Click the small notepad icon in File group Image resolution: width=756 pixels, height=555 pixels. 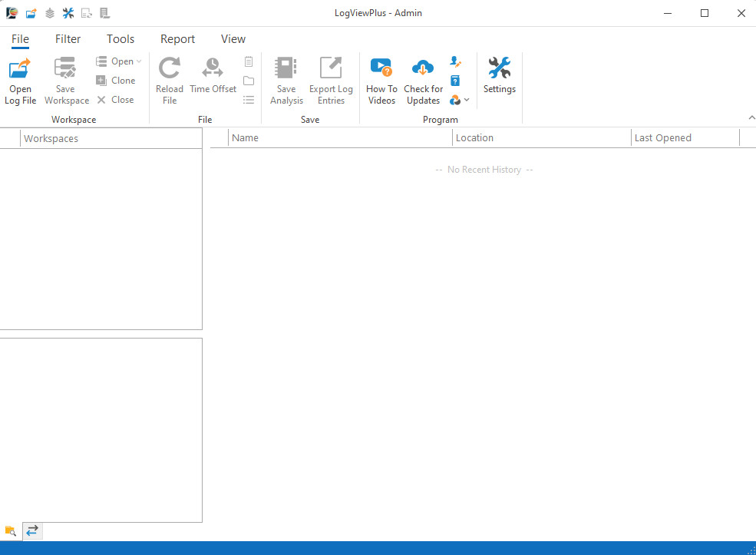point(249,61)
